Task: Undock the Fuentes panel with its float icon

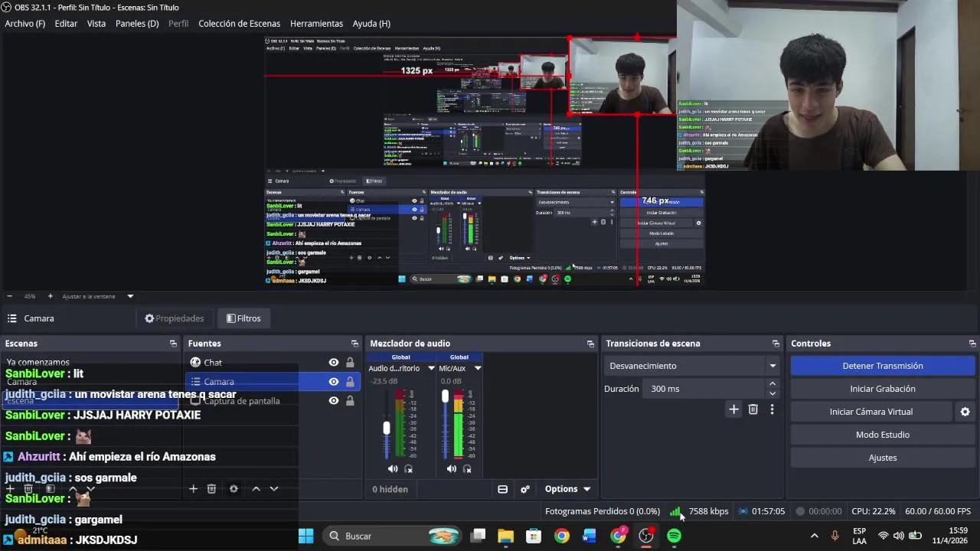Action: click(x=354, y=344)
